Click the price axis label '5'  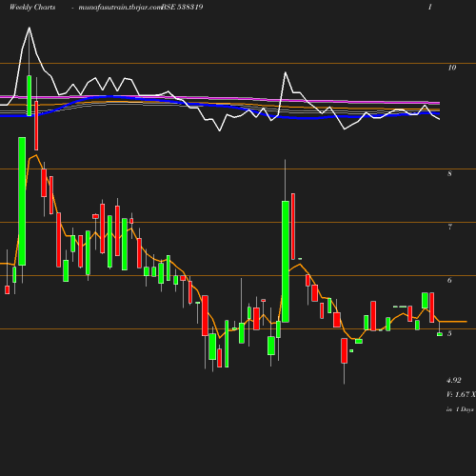tap(449, 333)
